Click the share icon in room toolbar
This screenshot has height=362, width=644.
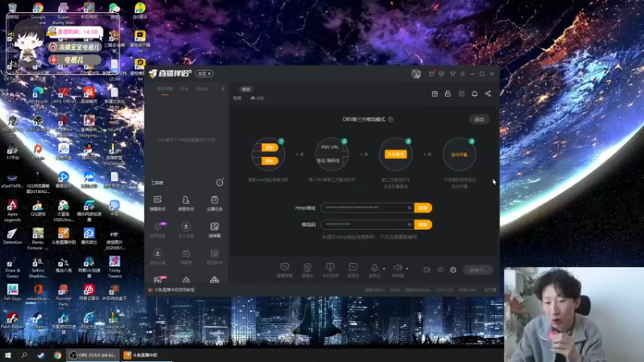[488, 93]
